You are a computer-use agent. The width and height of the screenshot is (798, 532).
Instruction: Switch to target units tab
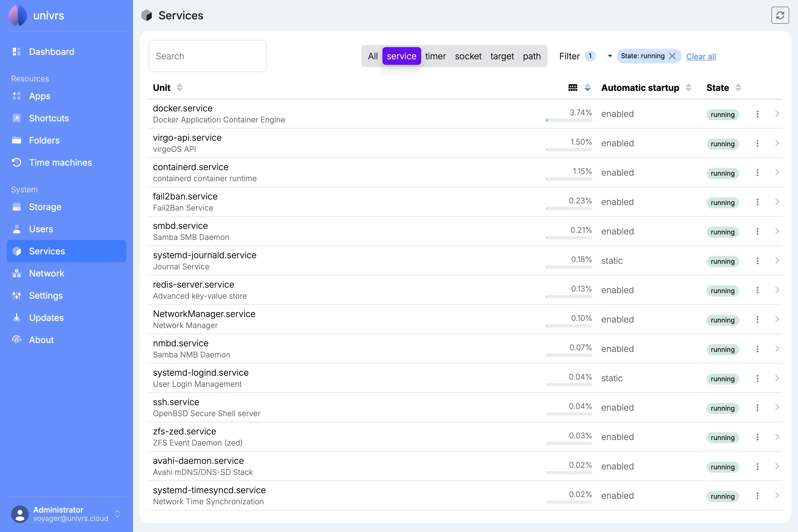tap(502, 56)
